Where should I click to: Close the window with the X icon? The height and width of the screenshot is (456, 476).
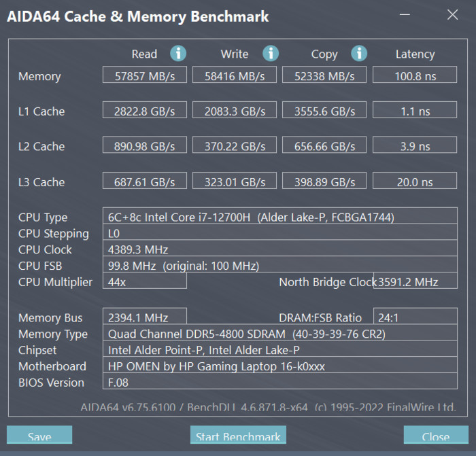(452, 14)
